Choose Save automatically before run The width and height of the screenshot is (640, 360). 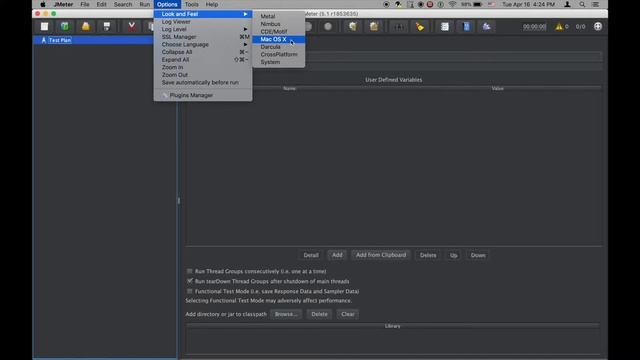pos(203,82)
